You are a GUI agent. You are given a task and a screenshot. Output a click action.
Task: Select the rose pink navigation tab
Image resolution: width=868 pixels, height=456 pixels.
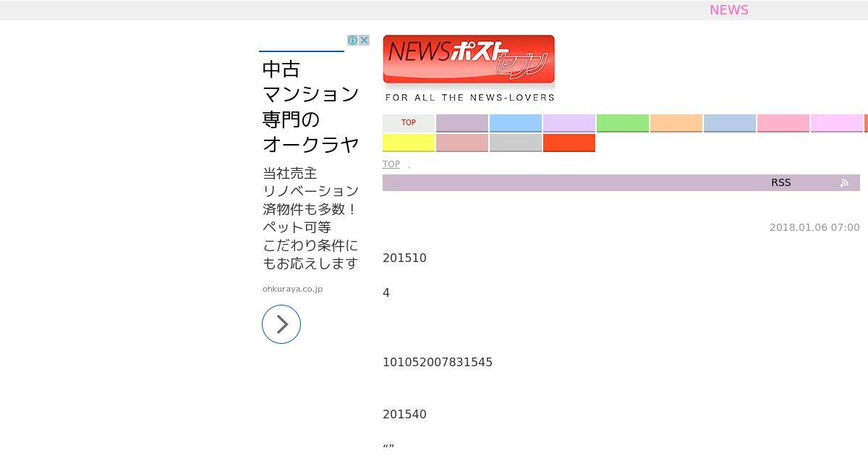[783, 123]
